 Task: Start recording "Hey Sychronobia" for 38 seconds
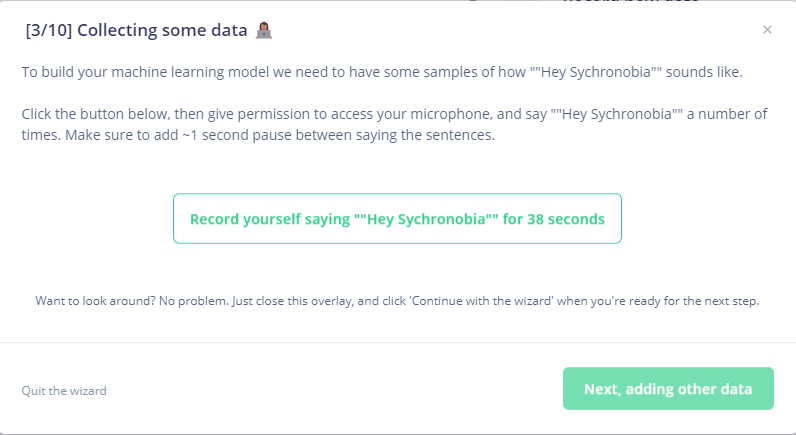click(x=397, y=219)
